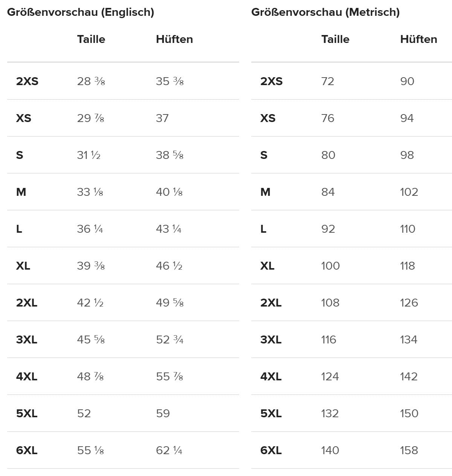Click the Größenvorschau (Metrisch) table title

click(325, 12)
